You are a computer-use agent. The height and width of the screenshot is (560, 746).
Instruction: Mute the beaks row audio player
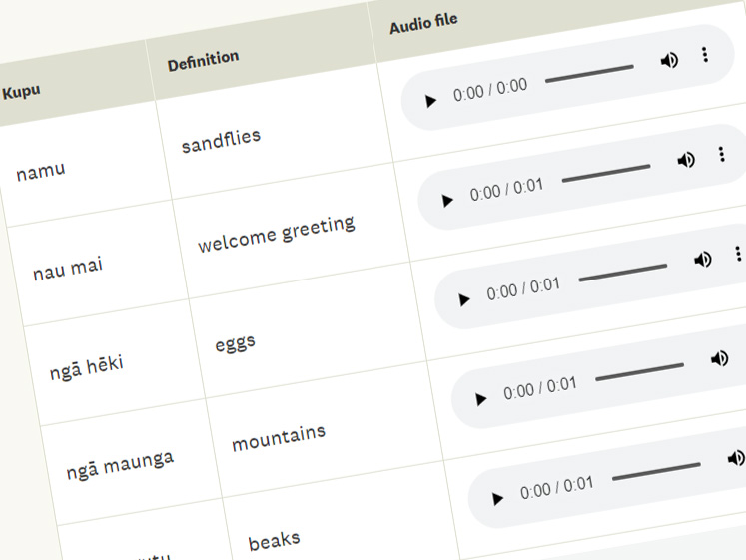[736, 458]
